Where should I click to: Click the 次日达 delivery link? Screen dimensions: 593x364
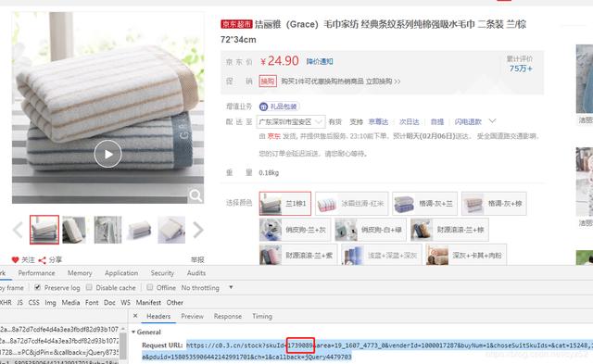(410, 121)
